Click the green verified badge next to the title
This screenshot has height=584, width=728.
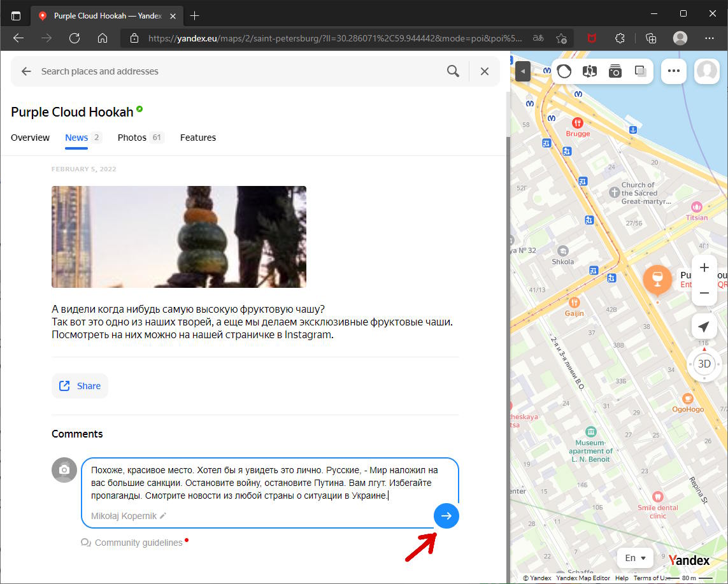[x=139, y=110]
